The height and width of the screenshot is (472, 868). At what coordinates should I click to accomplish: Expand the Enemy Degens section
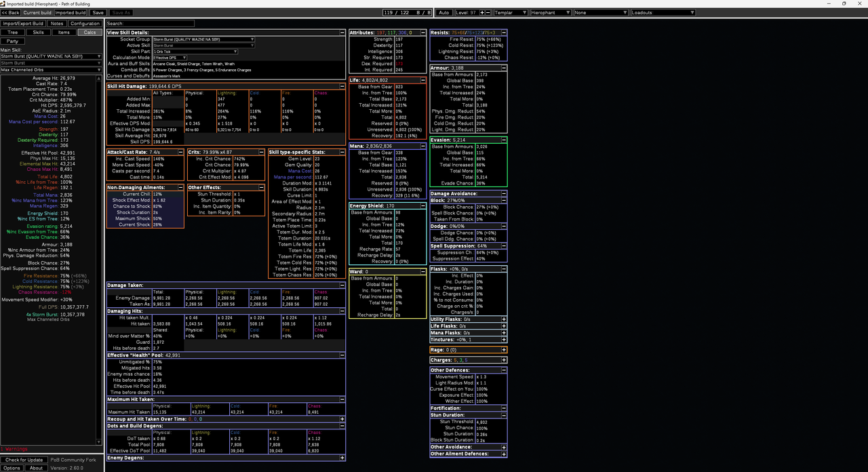coord(342,458)
